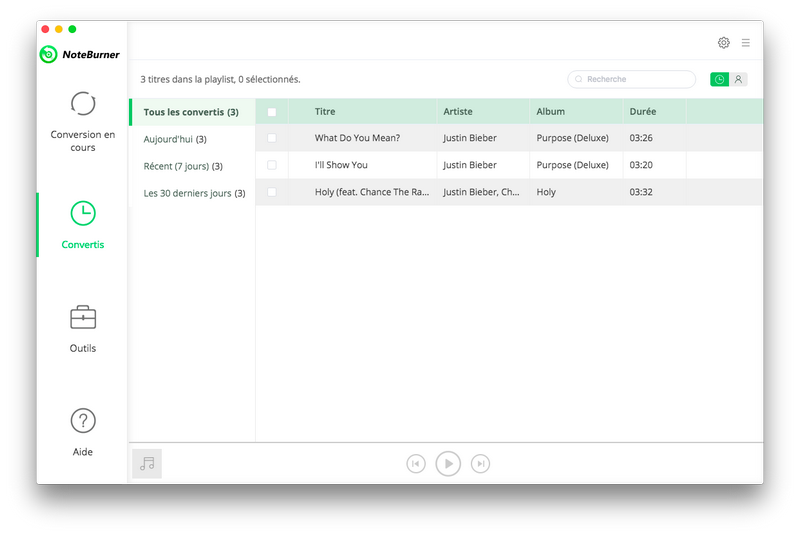Click duration 03:20
The height and width of the screenshot is (536, 800).
(x=641, y=165)
